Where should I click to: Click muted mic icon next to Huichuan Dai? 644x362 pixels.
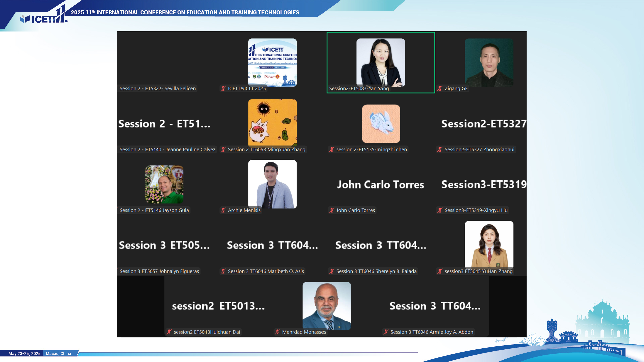169,332
